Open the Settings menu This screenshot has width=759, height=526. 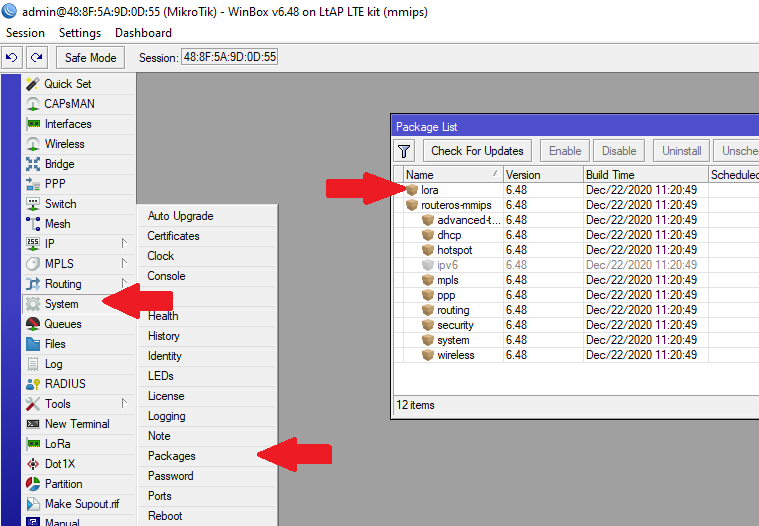pos(80,33)
